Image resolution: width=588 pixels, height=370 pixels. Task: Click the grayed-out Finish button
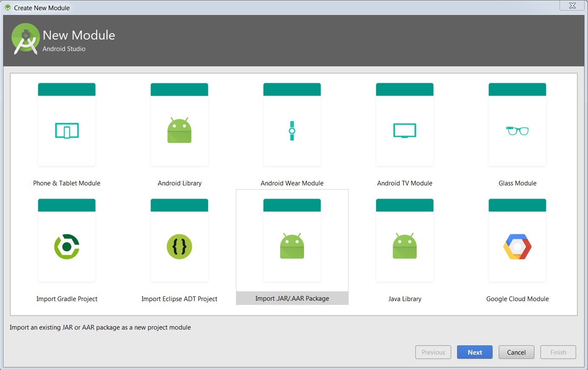558,352
